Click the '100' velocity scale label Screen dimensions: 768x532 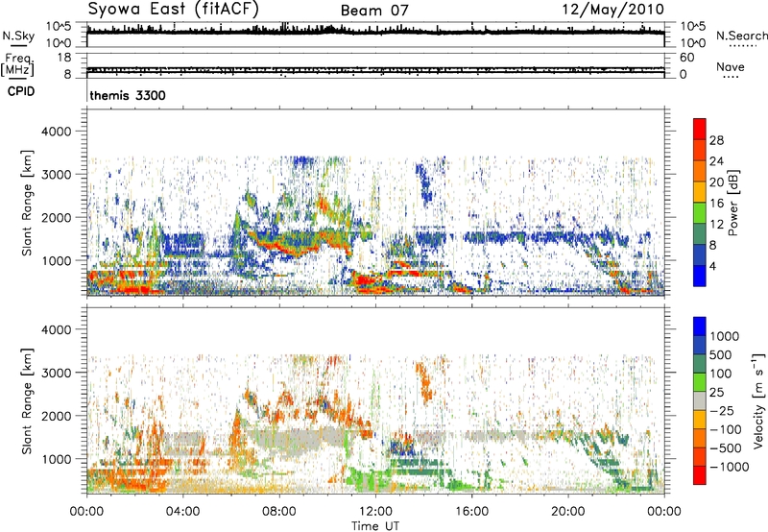coord(720,374)
